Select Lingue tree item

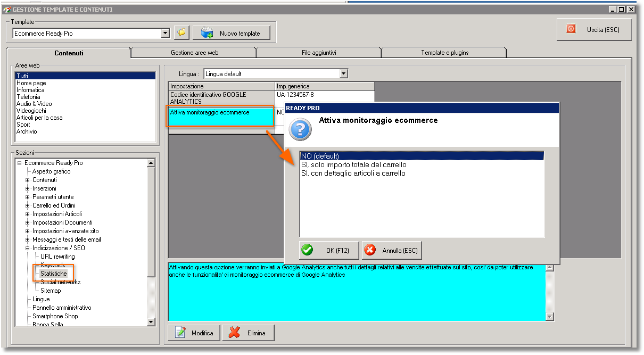pyautogui.click(x=41, y=299)
